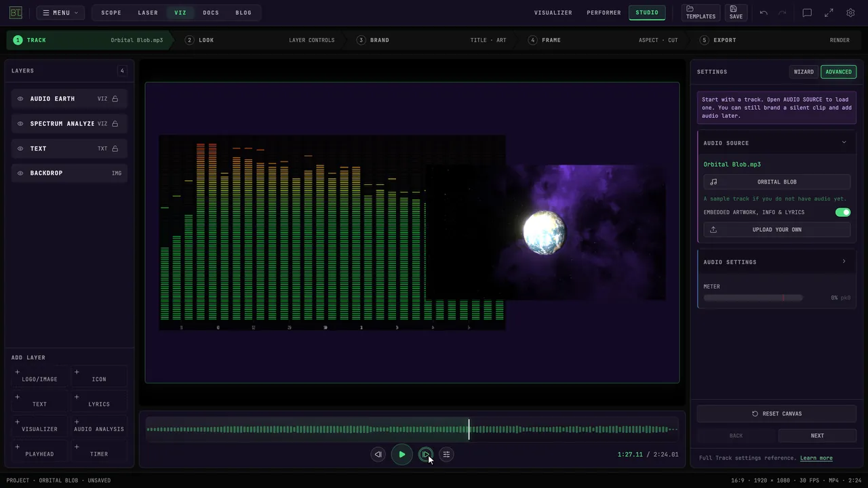Add a Visualizer layer

click(39, 426)
